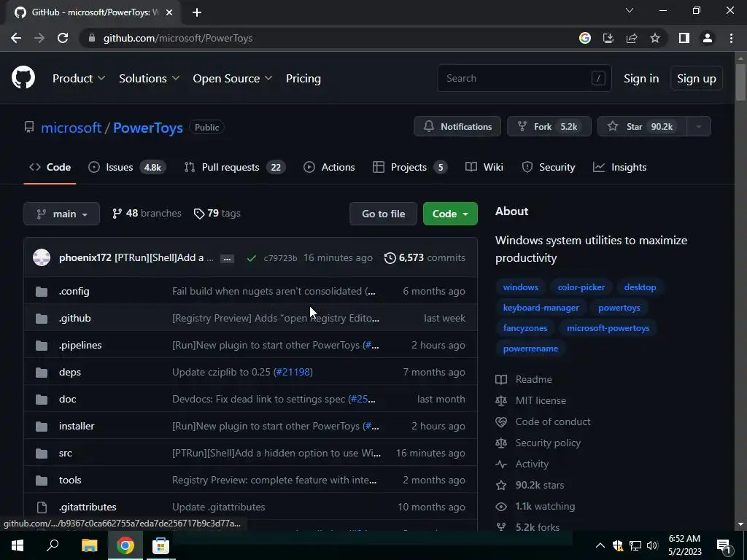Image resolution: width=747 pixels, height=560 pixels.
Task: Open the Pricing link
Action: click(x=303, y=79)
